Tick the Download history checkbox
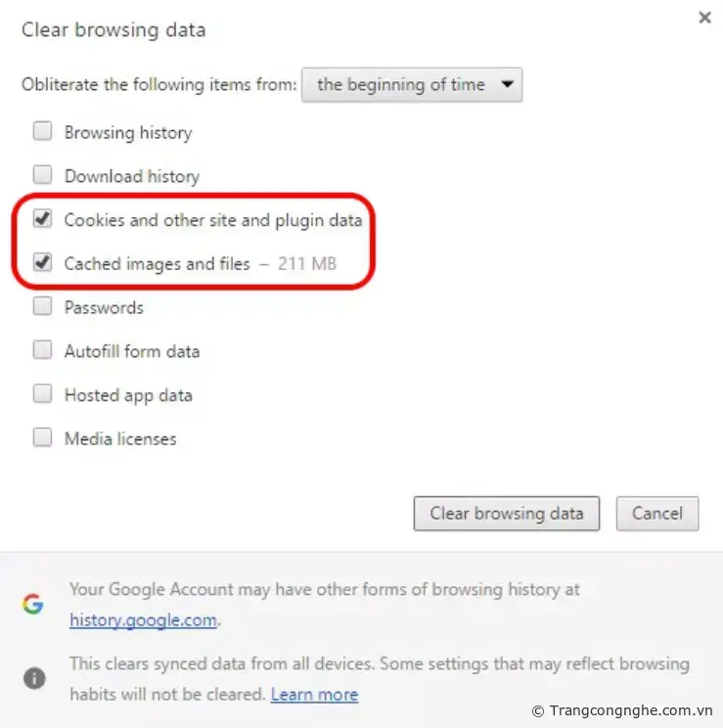 tap(42, 176)
